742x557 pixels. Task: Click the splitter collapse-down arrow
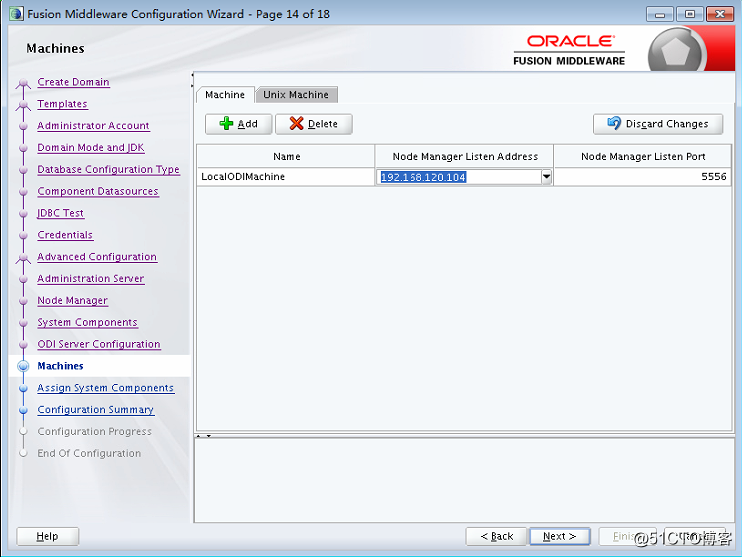tap(209, 436)
